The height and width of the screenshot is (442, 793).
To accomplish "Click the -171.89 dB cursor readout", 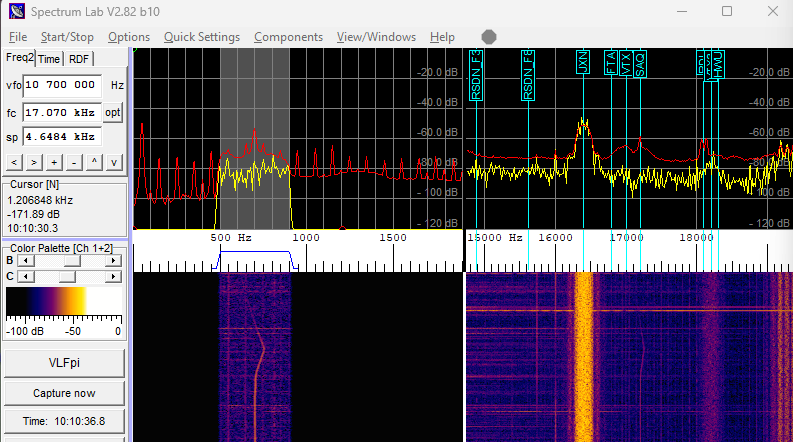I will point(33,214).
